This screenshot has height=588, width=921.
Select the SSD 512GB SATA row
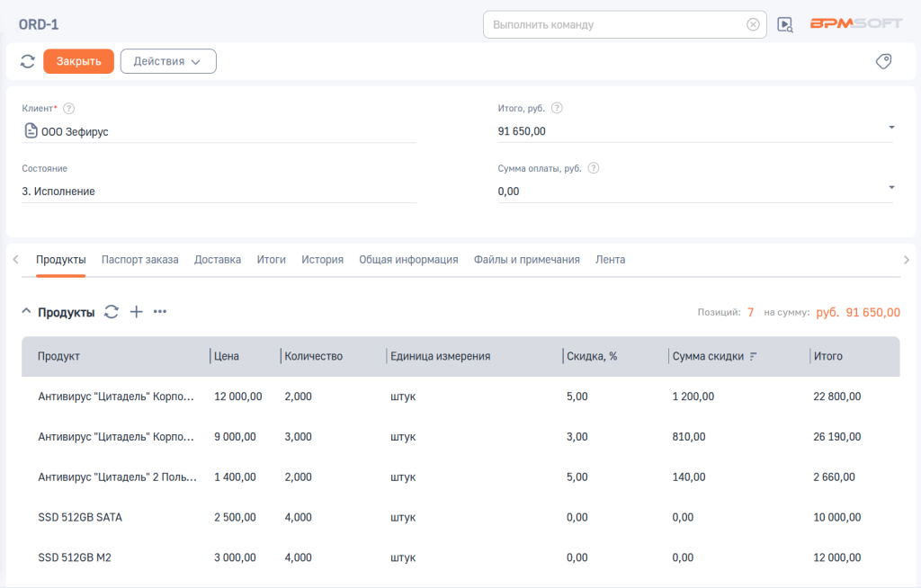(460, 518)
